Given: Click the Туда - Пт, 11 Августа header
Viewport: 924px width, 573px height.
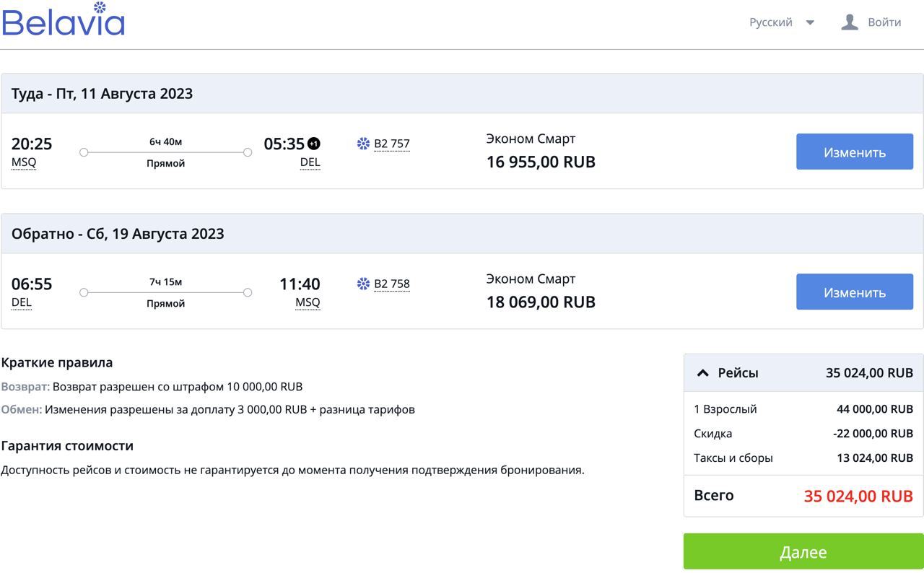Looking at the screenshot, I should (102, 94).
